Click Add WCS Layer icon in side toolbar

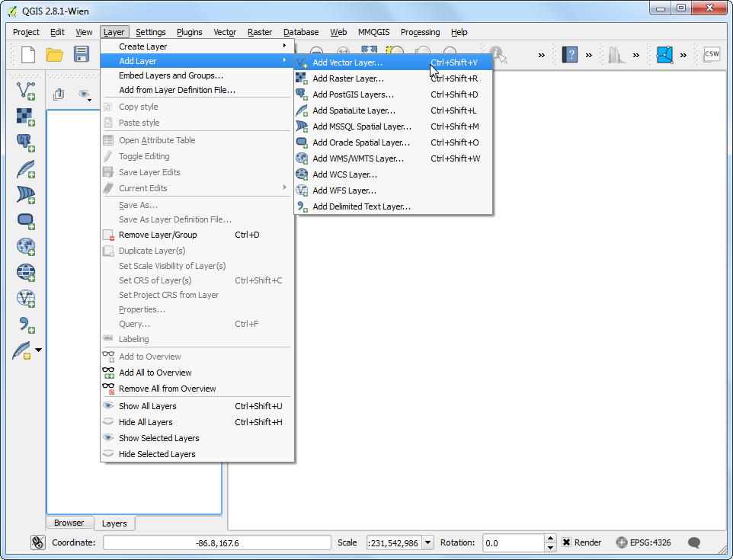pos(26,272)
